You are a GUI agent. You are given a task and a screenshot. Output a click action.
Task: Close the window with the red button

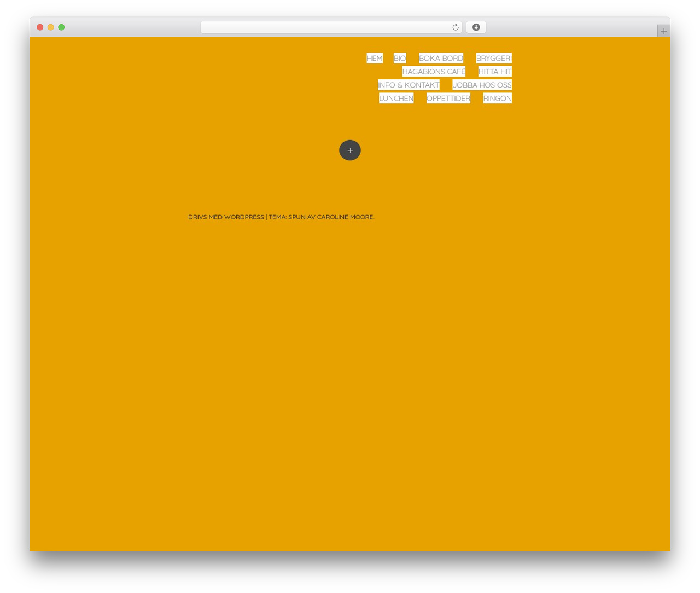point(40,27)
